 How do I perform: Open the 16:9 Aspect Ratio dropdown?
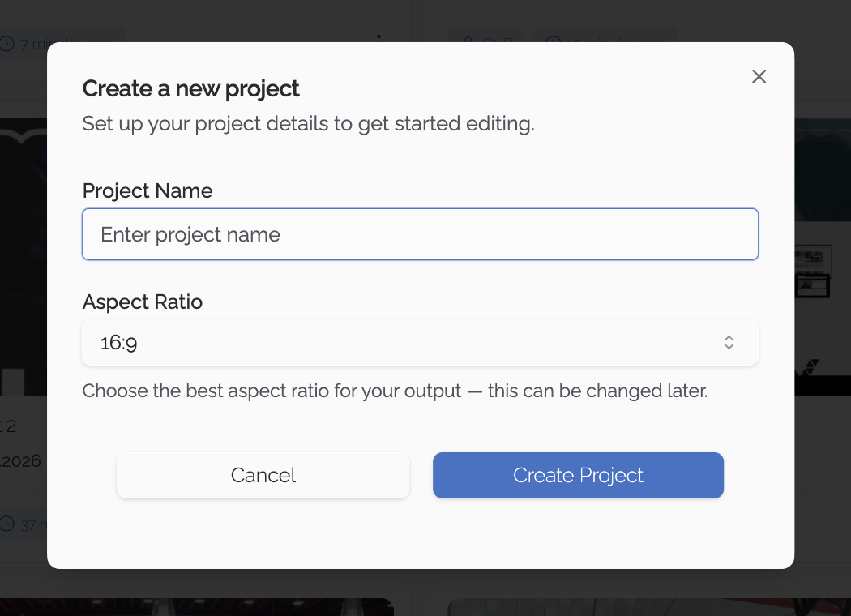(420, 342)
